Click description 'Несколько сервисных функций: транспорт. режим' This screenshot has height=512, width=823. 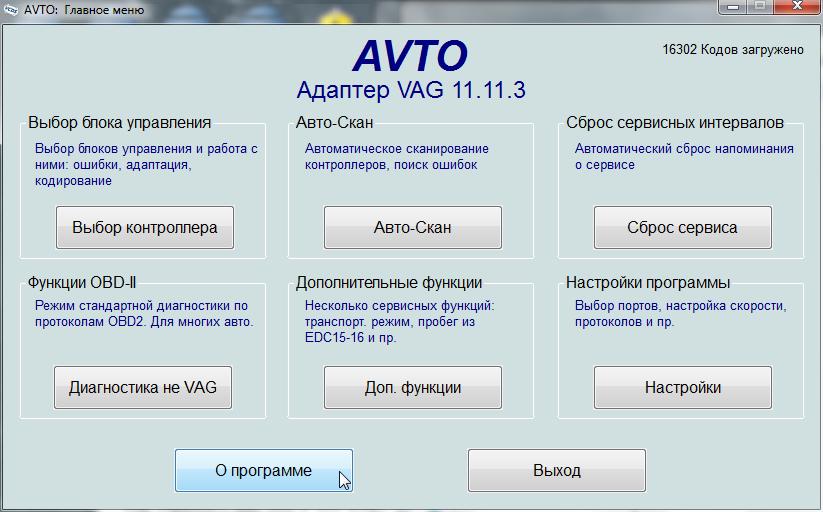[399, 321]
